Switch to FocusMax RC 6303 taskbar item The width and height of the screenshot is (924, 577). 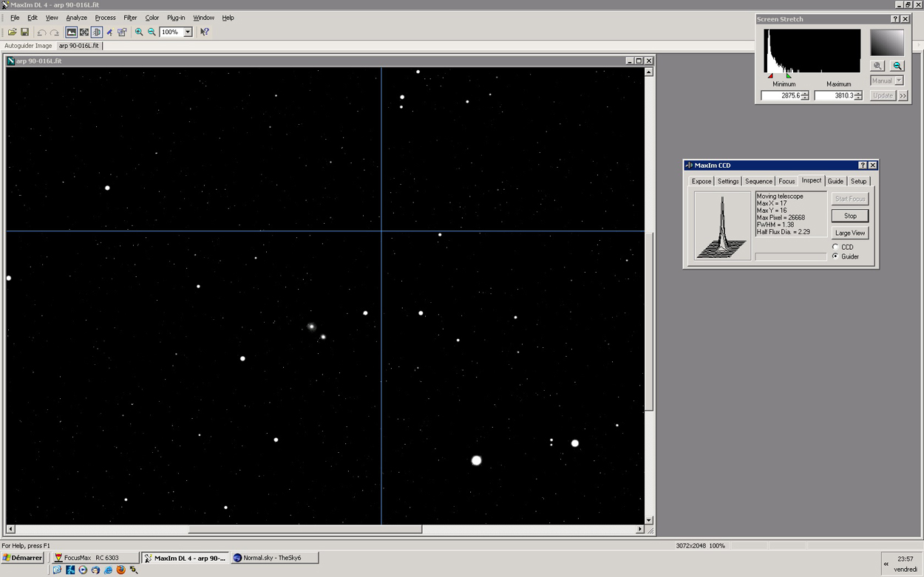pyautogui.click(x=94, y=558)
